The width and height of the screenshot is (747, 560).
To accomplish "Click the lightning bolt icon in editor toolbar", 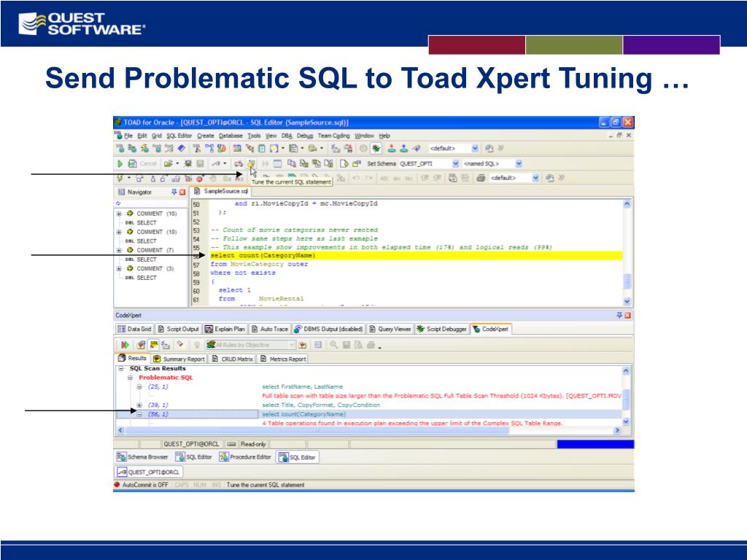I will [x=120, y=178].
